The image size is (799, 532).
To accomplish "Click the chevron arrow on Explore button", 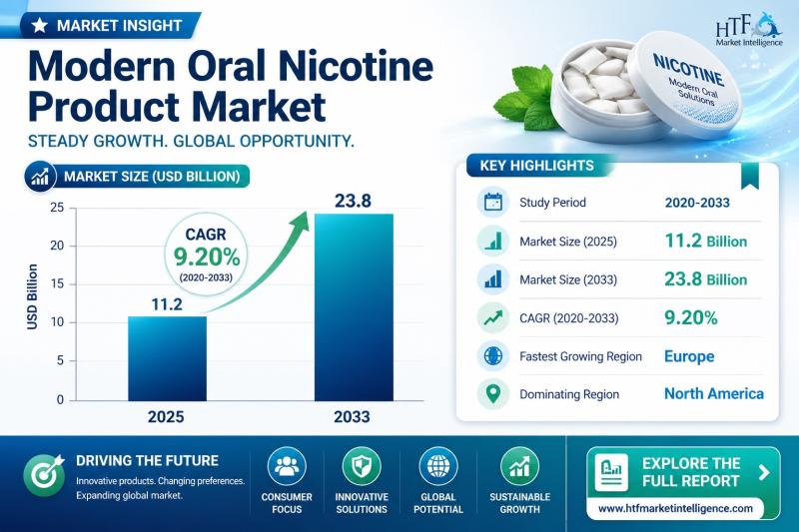I will 764,472.
